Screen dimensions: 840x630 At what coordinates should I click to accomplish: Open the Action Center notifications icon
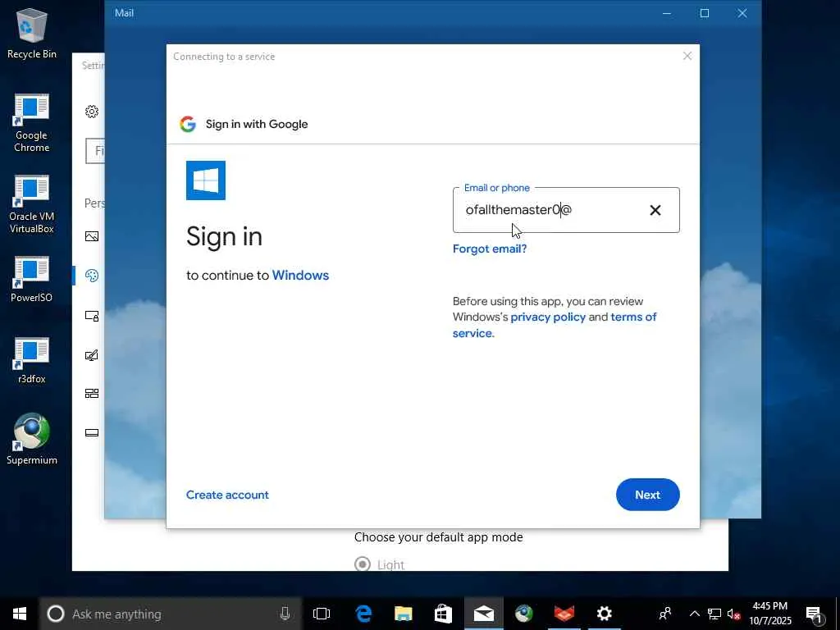coord(815,614)
